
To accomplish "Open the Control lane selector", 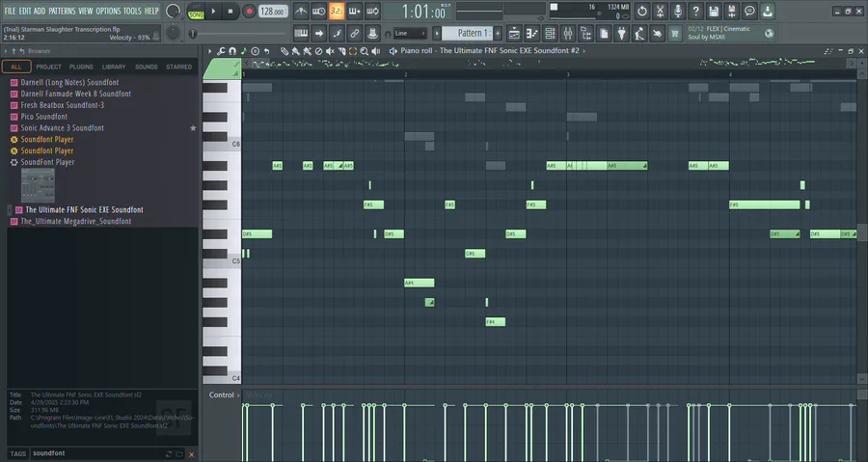I will point(224,395).
